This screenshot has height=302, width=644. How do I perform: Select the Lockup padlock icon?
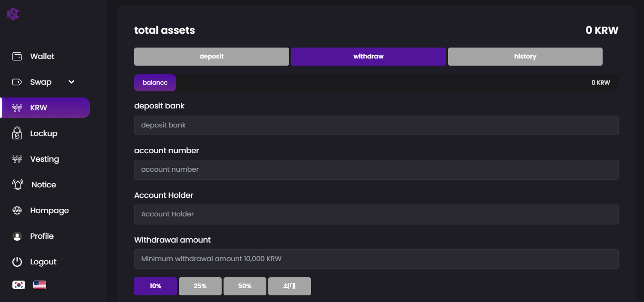[17, 133]
